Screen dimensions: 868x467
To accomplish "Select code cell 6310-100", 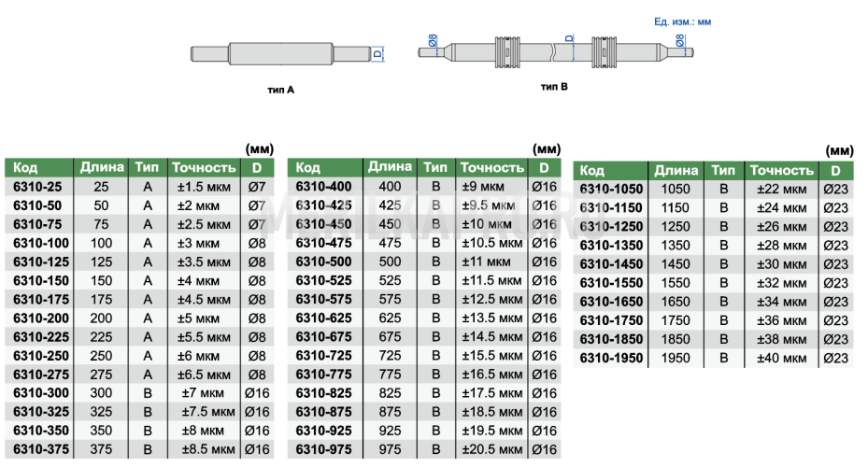I will (x=38, y=244).
